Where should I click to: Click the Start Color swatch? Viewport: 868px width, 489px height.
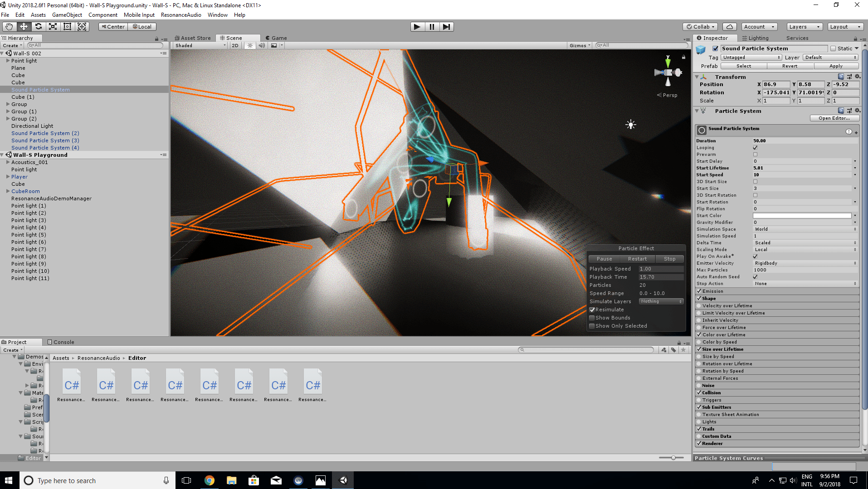[802, 216]
